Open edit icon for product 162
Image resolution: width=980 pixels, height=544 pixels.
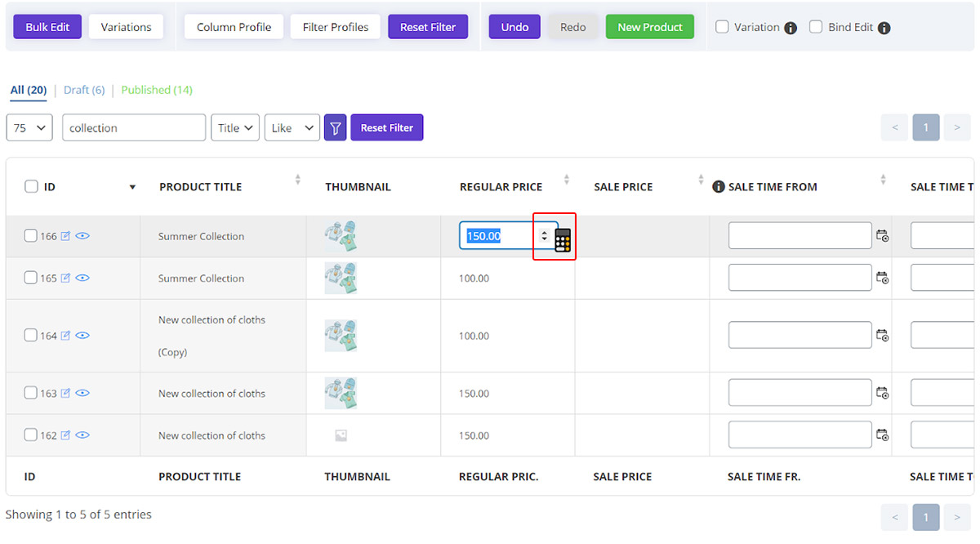point(66,435)
